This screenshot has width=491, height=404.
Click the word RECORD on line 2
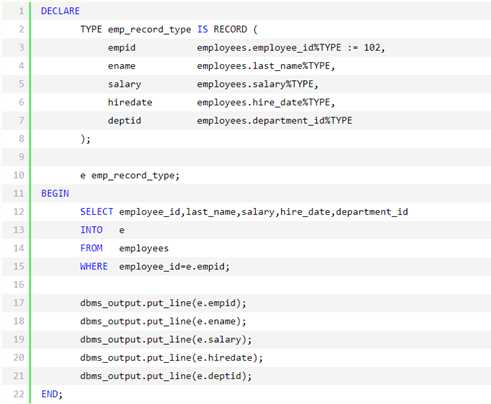pos(230,29)
